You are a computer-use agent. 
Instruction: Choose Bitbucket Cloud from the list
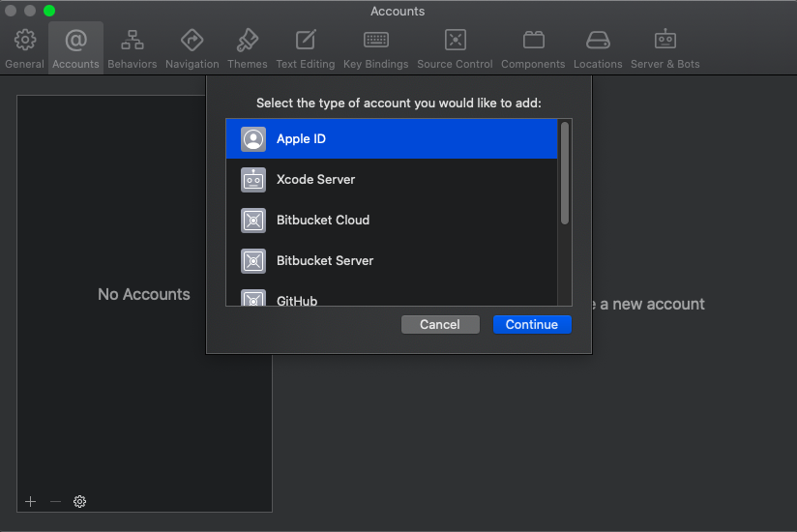(392, 221)
